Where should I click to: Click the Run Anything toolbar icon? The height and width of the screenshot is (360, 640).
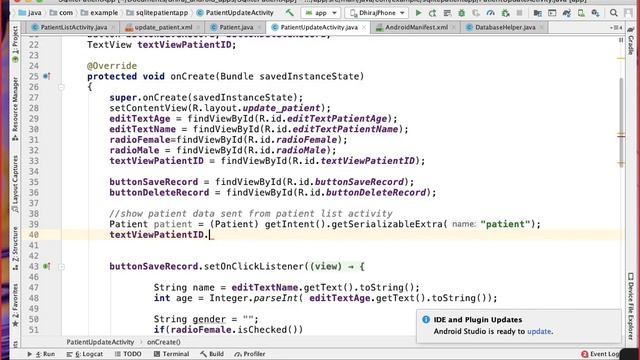pyautogui.click(x=552, y=13)
